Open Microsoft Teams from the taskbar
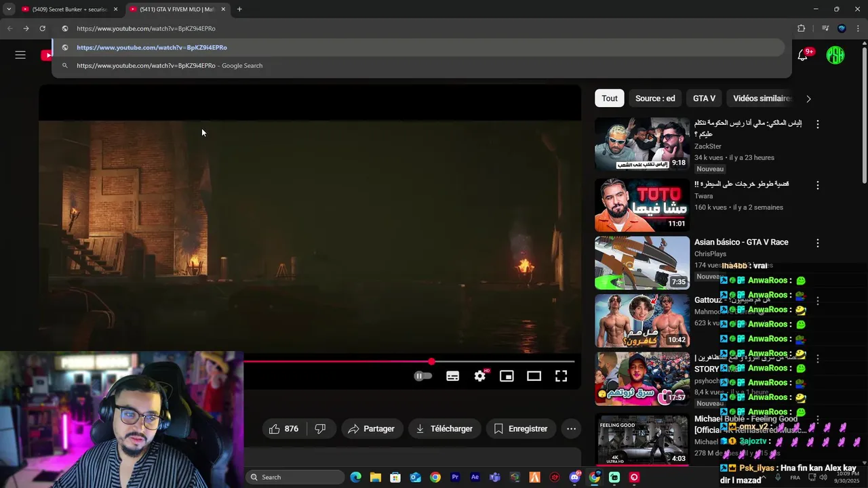Viewport: 868px width, 488px height. tap(495, 477)
